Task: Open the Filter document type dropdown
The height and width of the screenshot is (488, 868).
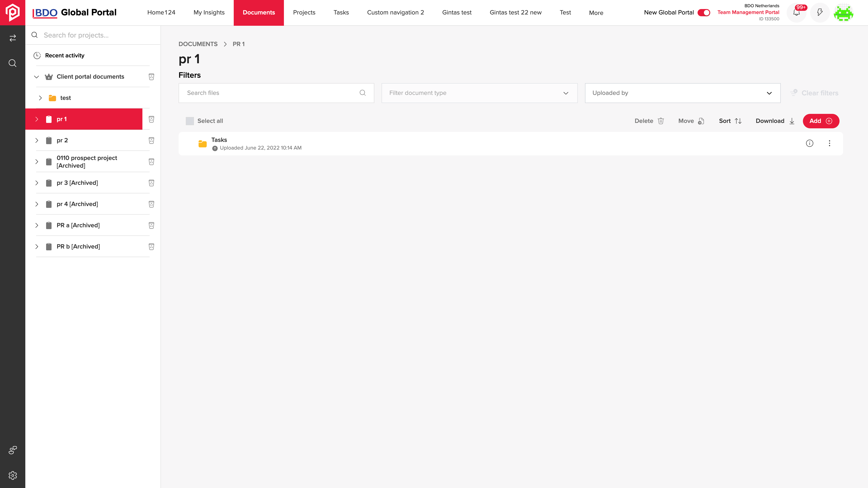Action: pyautogui.click(x=479, y=93)
